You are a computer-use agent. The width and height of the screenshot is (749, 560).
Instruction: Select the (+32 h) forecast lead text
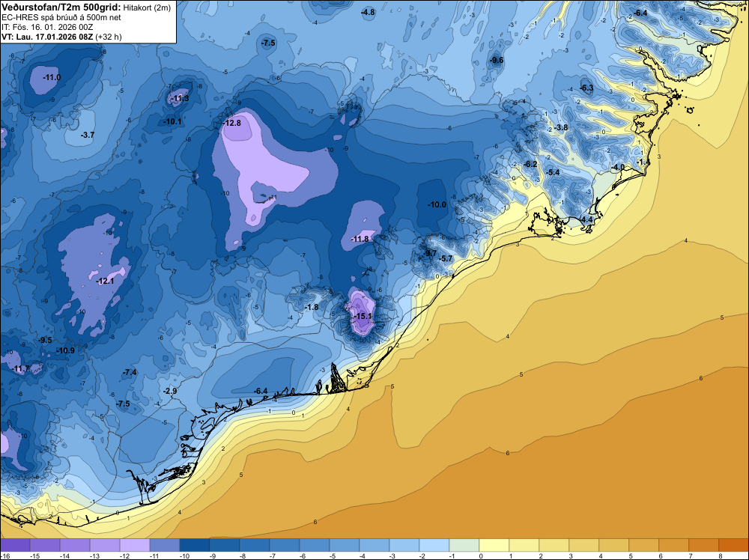pyautogui.click(x=109, y=37)
